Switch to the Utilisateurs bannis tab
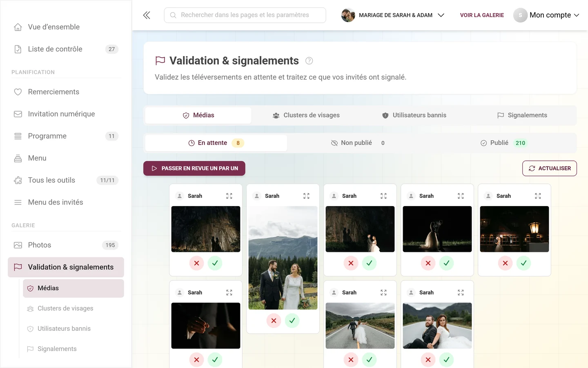 point(414,115)
